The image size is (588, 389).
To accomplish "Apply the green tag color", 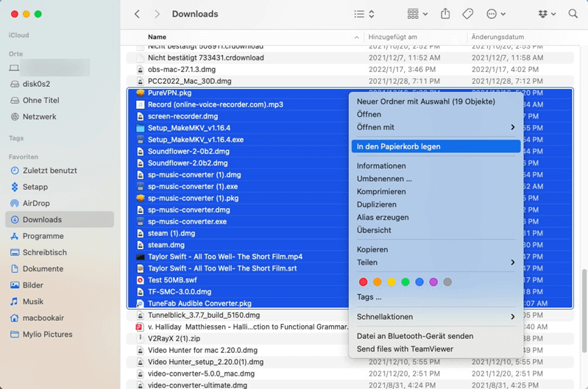I will (405, 282).
